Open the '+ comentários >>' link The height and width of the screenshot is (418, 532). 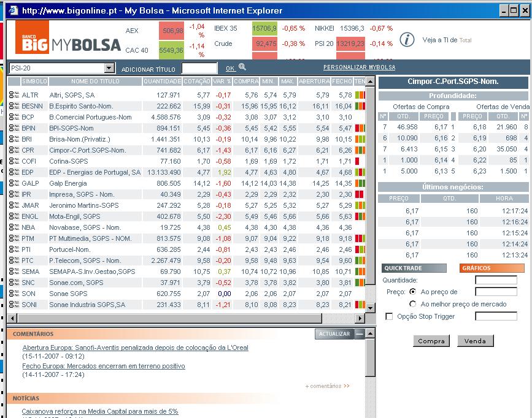328,386
